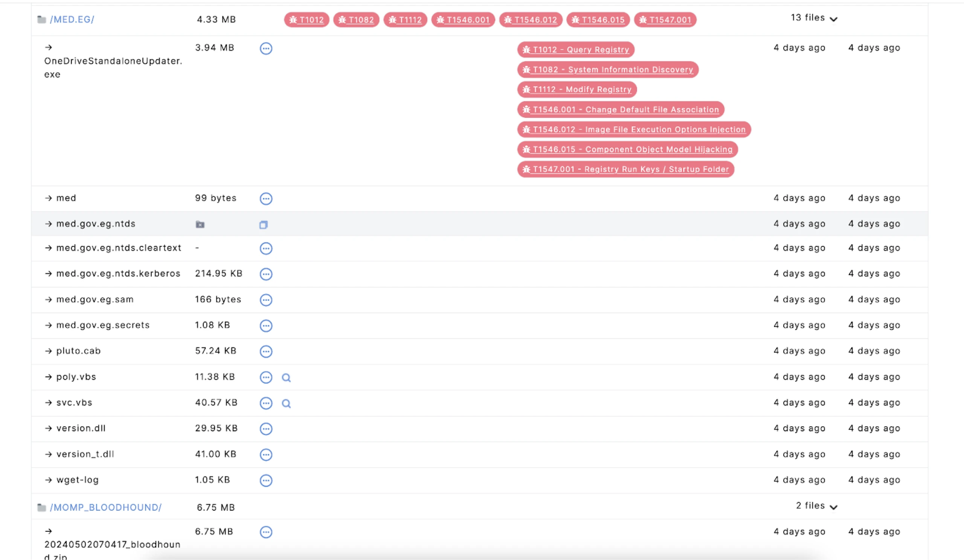The width and height of the screenshot is (964, 560).
Task: Select med.gov.eg.ntds.kerberos file name
Action: click(119, 274)
